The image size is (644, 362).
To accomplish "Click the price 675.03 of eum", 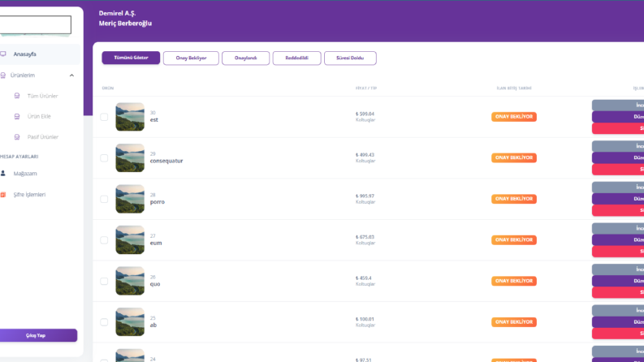I will pyautogui.click(x=365, y=237).
